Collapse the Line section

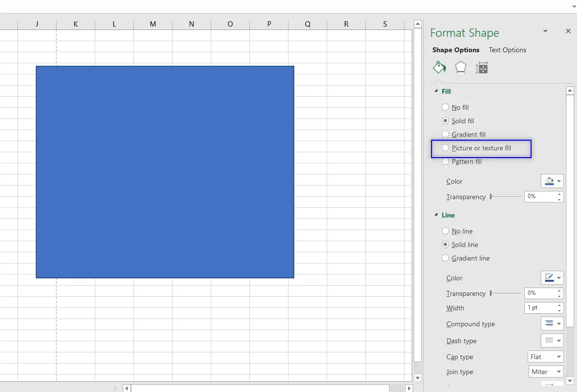coord(436,215)
